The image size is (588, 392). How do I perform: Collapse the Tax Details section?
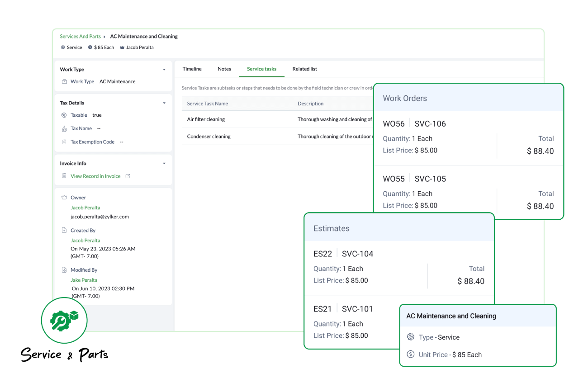point(164,103)
